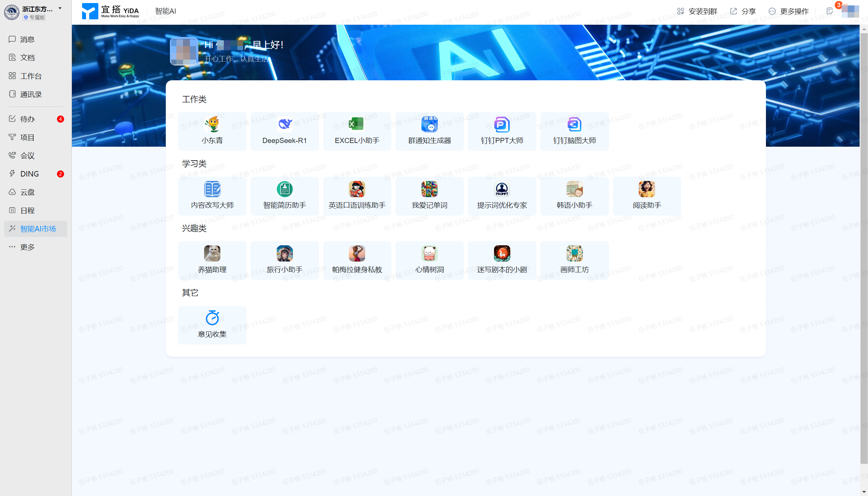Open the DeepSeek-R1 assistant
Screen dimensions: 868x496
[284, 131]
